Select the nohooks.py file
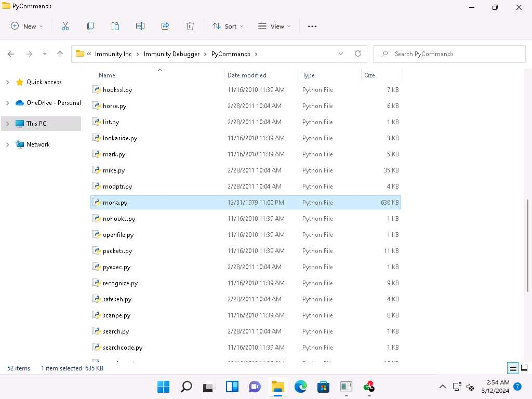 click(119, 219)
